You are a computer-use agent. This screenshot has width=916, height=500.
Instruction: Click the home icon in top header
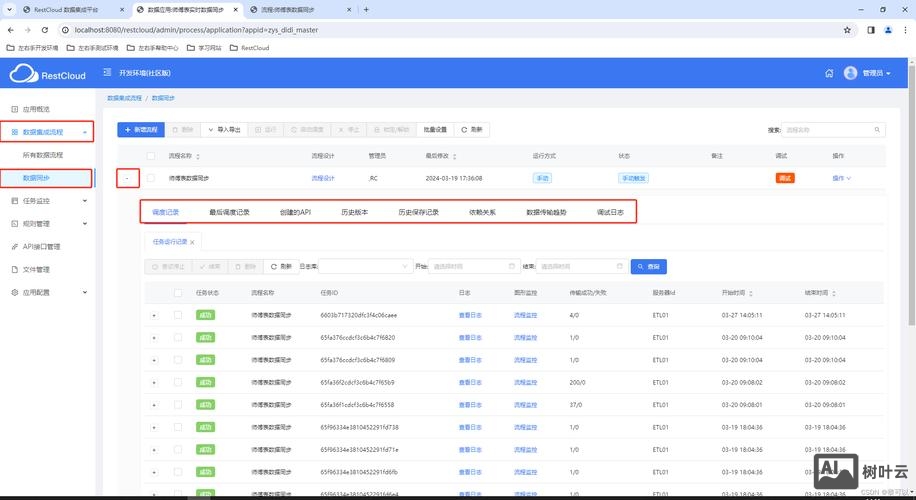[x=829, y=73]
